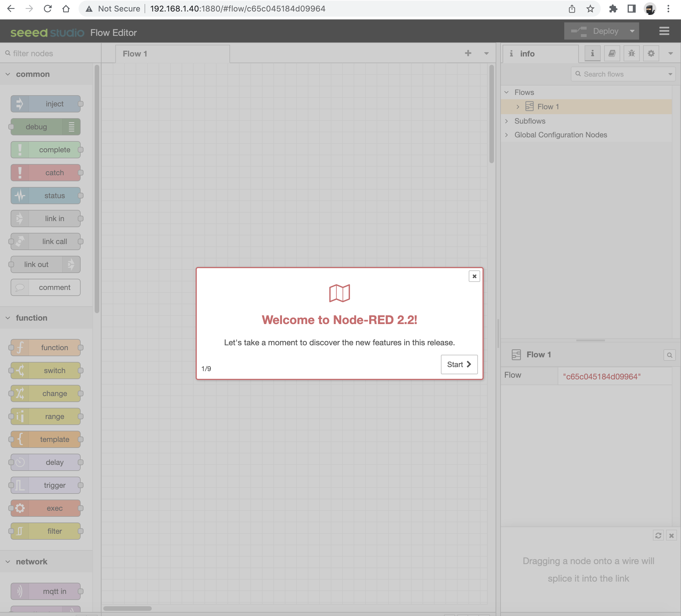Select the function node in the palette

(46, 348)
